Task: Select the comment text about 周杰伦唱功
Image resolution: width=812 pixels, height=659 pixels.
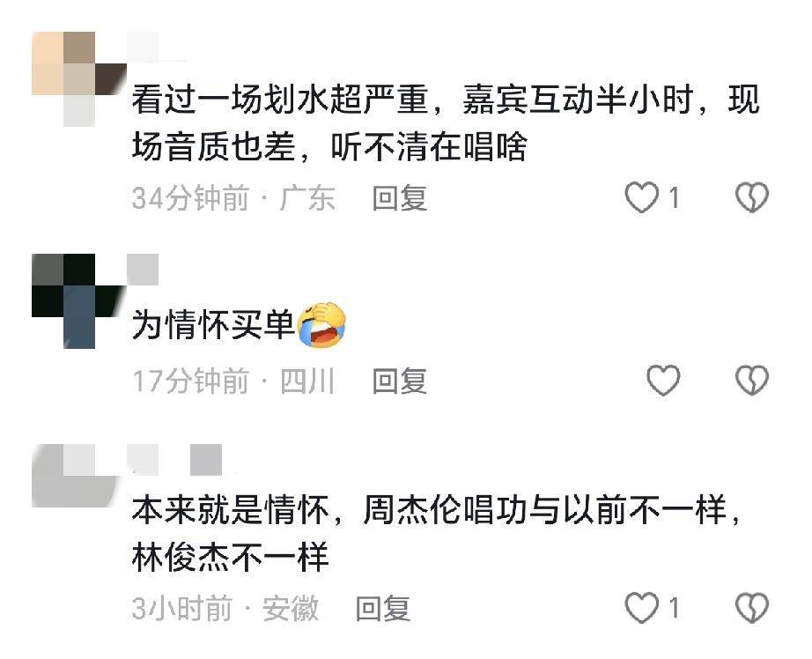Action: pos(437,534)
